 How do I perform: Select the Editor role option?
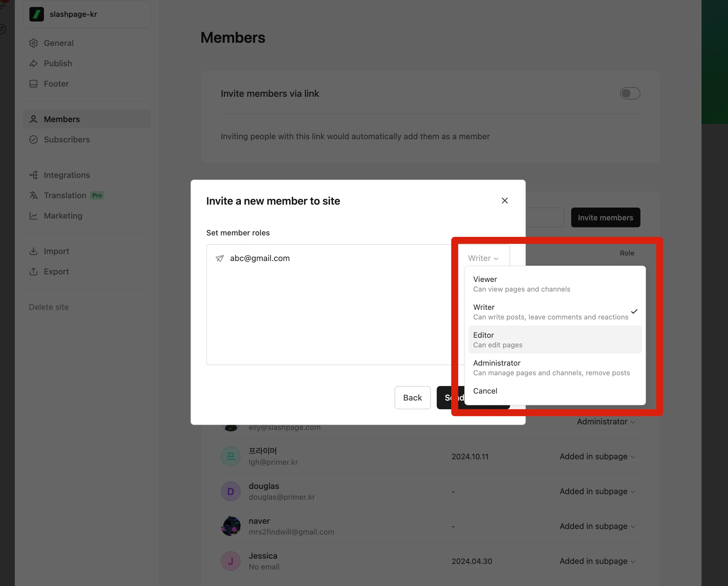[554, 340]
